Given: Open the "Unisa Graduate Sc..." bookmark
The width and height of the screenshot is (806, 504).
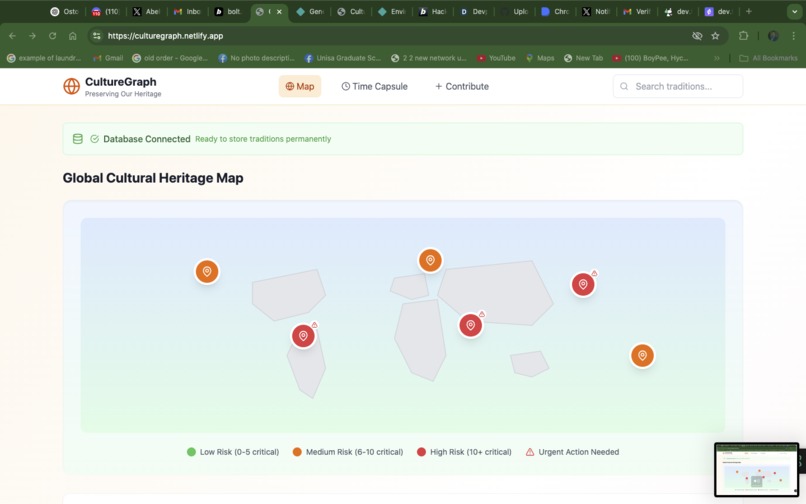Looking at the screenshot, I should (343, 58).
